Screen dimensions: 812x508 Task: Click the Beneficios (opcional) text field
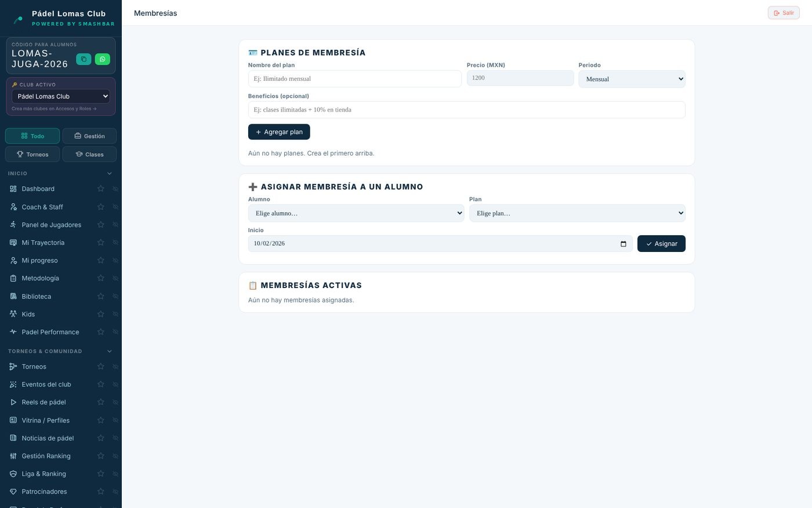[x=467, y=110]
